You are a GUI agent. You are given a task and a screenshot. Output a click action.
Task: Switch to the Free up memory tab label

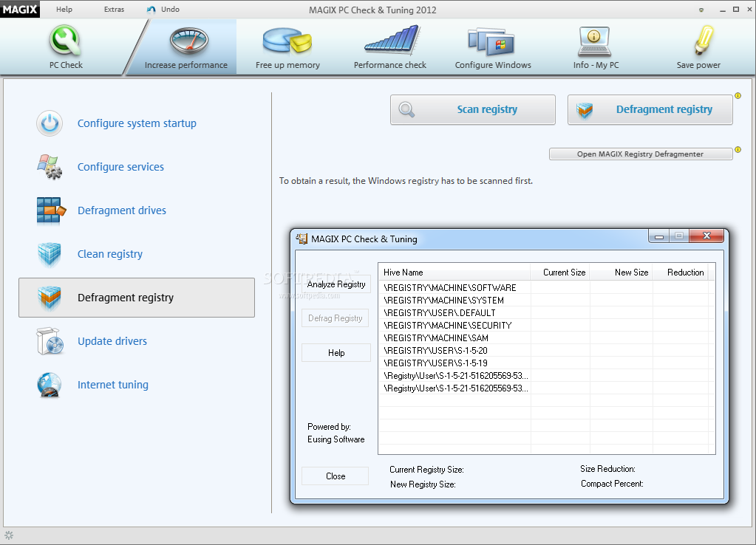(287, 65)
